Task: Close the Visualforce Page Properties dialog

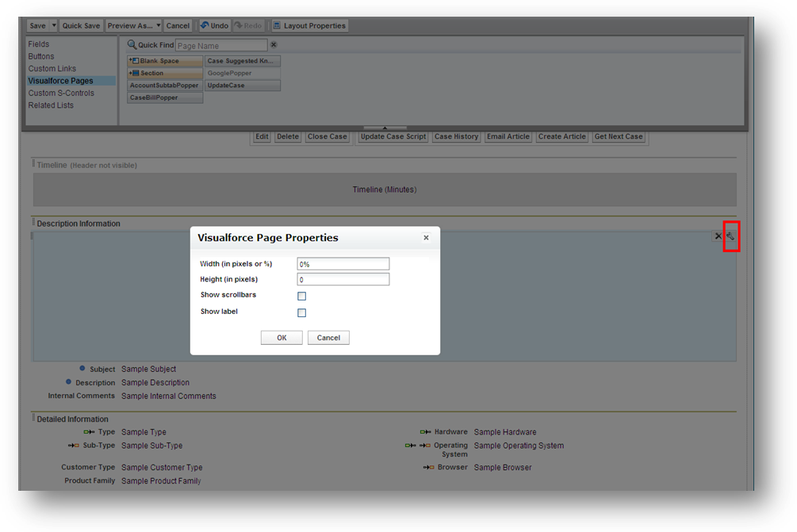Action: pyautogui.click(x=426, y=238)
